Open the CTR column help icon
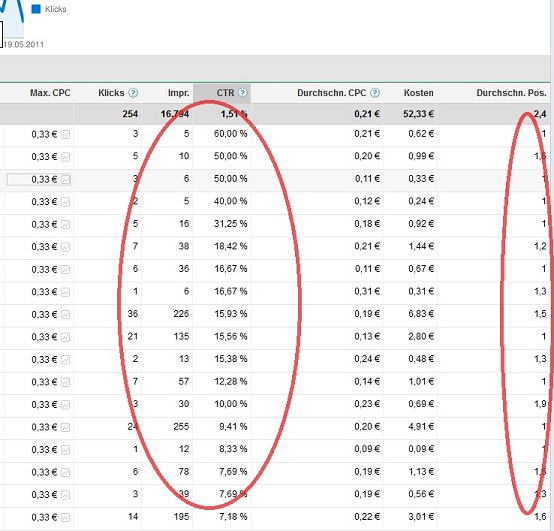The height and width of the screenshot is (531, 554). pos(243,93)
